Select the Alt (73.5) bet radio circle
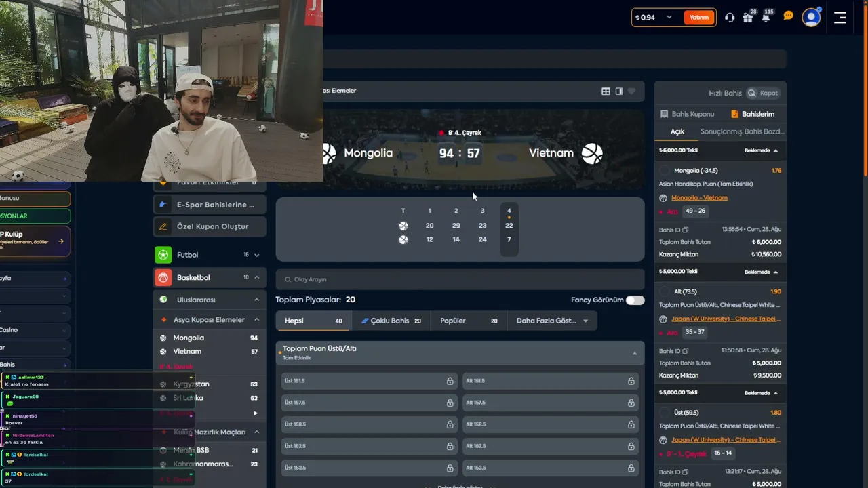 click(x=665, y=291)
